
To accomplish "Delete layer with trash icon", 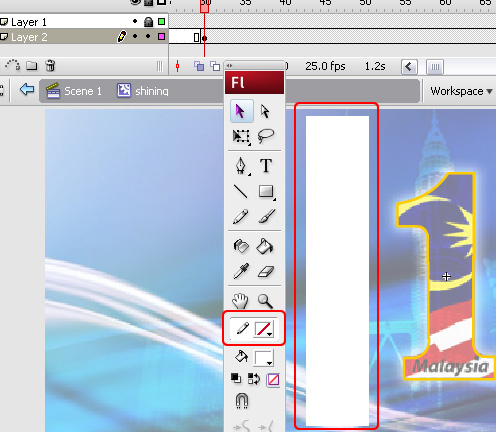I will (50, 65).
